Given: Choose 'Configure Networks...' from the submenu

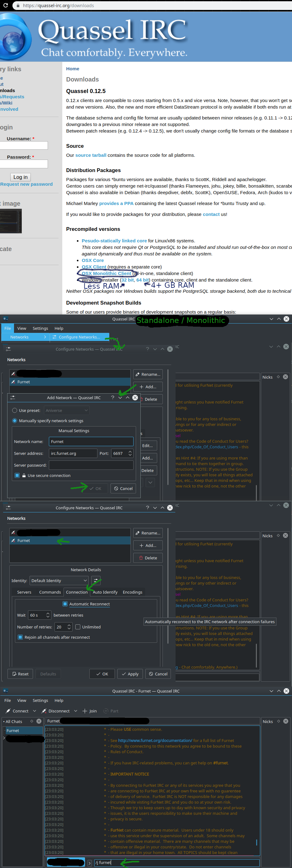Looking at the screenshot, I should [x=80, y=337].
